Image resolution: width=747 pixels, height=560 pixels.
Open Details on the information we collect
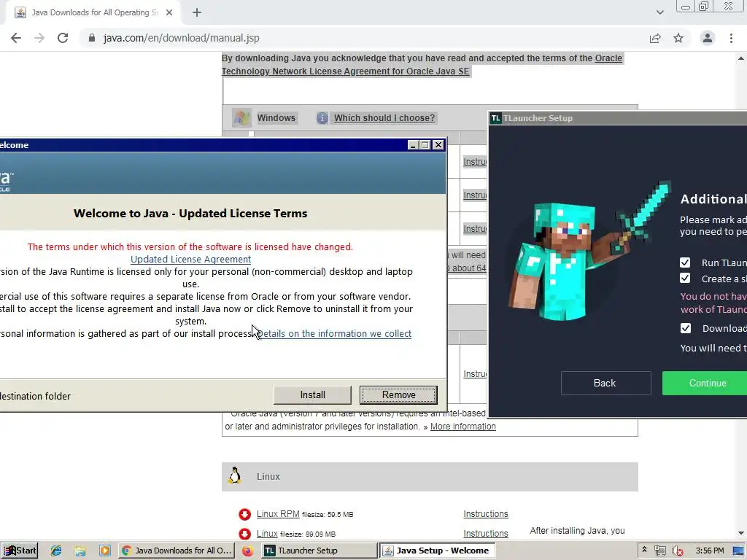point(334,333)
